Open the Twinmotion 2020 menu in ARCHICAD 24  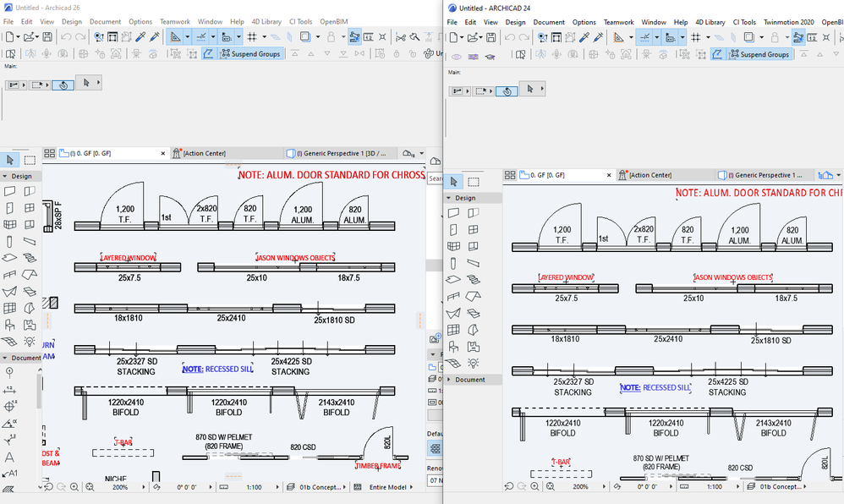[x=788, y=22]
